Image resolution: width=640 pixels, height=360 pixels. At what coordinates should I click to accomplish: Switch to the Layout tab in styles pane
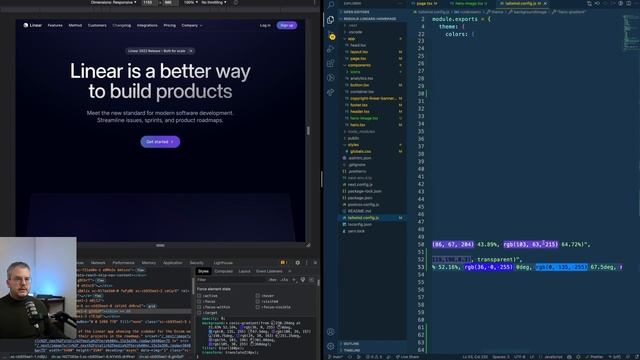(244, 271)
